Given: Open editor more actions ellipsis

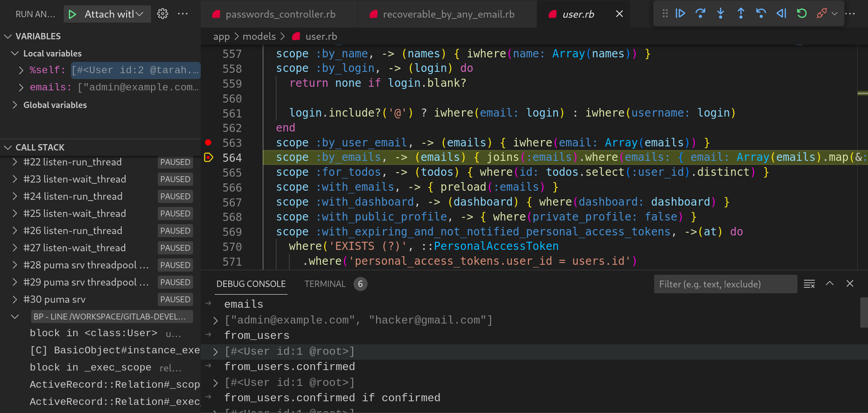Looking at the screenshot, I should click(850, 14).
